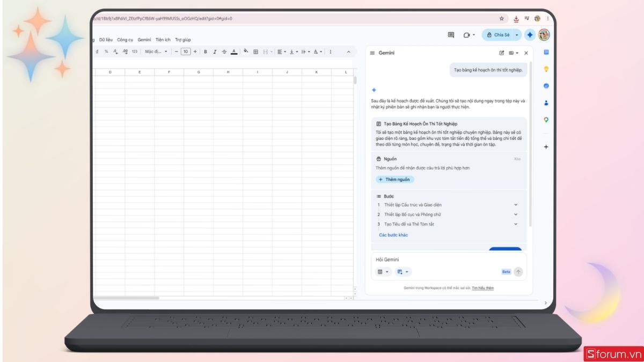
Task: Toggle bold formatting
Action: pyautogui.click(x=205, y=51)
